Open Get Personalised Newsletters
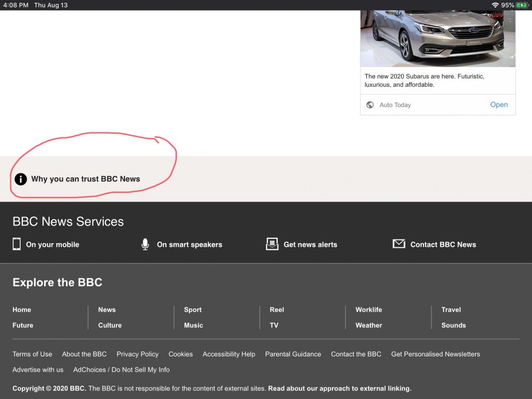532x399 pixels. coord(435,354)
